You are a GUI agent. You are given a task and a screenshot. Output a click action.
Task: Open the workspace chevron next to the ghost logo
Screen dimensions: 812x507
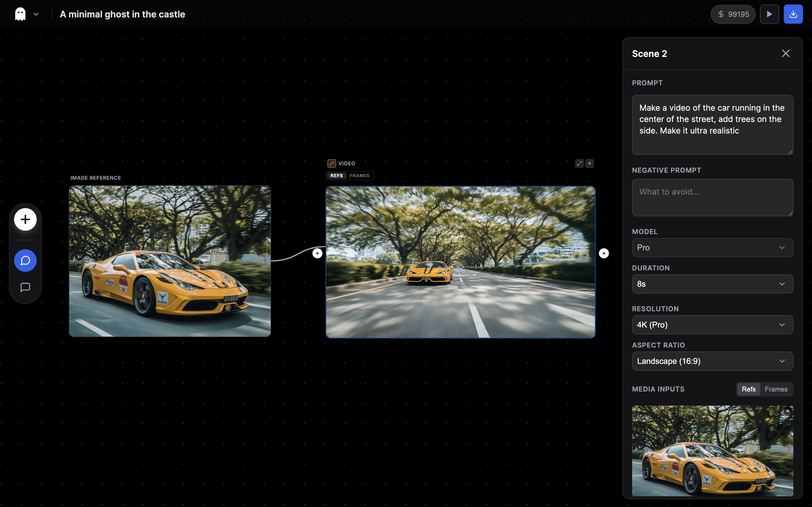[x=36, y=14]
